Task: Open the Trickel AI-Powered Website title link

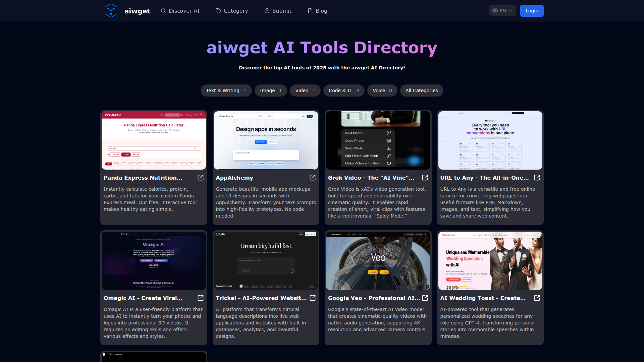Action: tap(261, 298)
